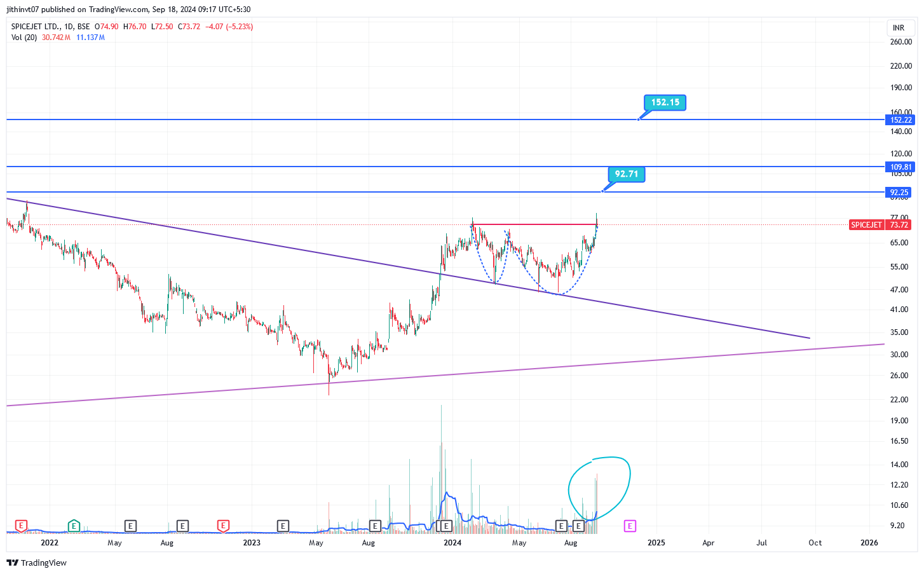This screenshot has height=574, width=924.
Task: Click the 35.00 price axis label
Action: (x=899, y=332)
